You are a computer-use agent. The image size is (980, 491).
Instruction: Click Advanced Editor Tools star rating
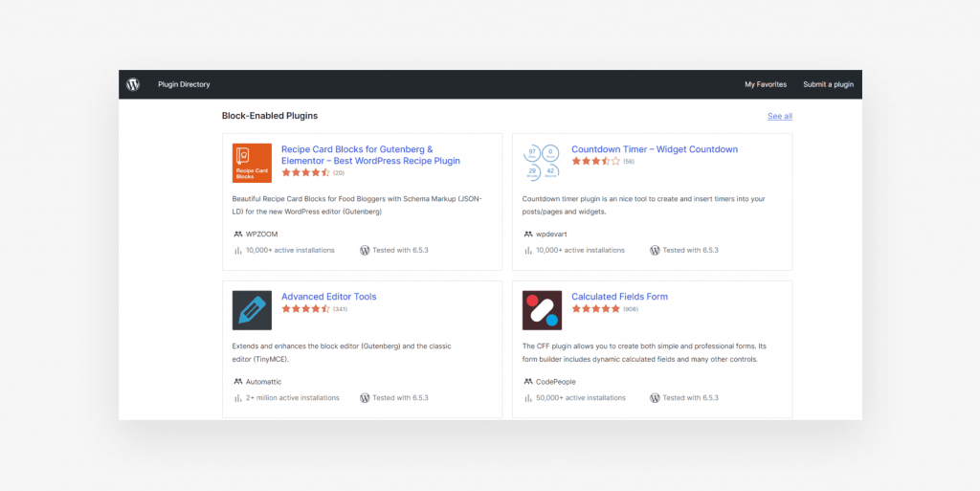pyautogui.click(x=305, y=308)
